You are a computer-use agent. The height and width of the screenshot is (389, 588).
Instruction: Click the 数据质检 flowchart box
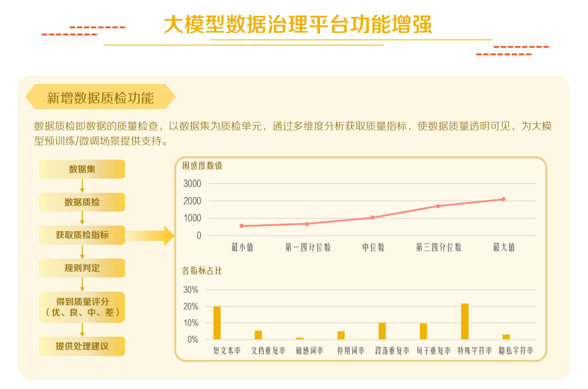tap(82, 202)
